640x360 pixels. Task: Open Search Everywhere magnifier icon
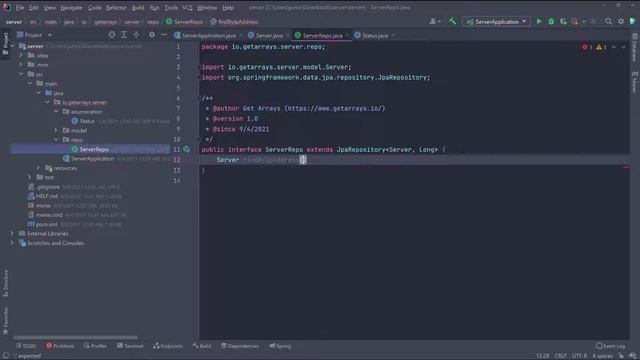pyautogui.click(x=609, y=21)
